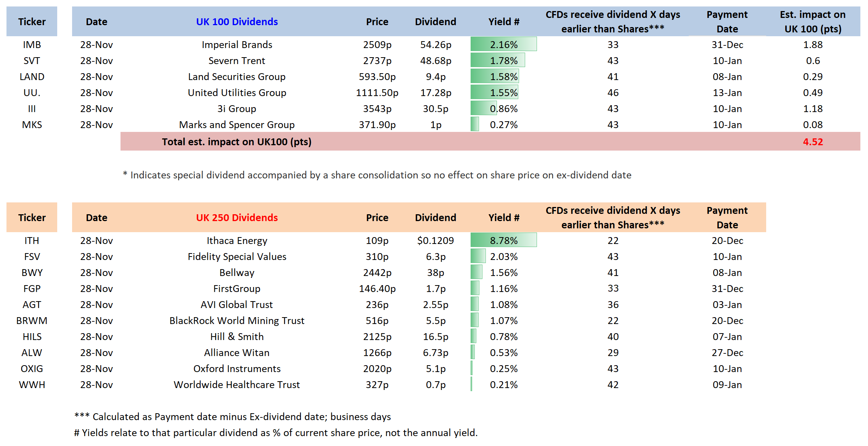868x446 pixels.
Task: Click the 'UK 250 Dividends' header
Action: 237,218
